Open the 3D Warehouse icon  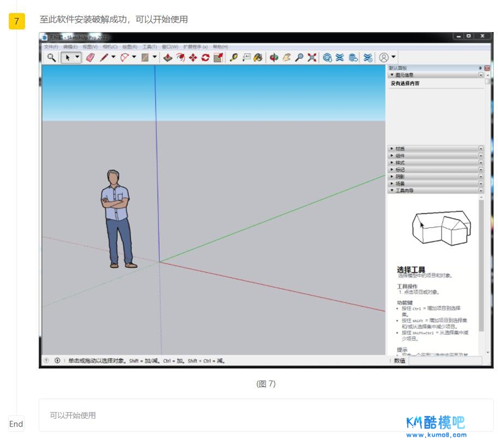327,58
